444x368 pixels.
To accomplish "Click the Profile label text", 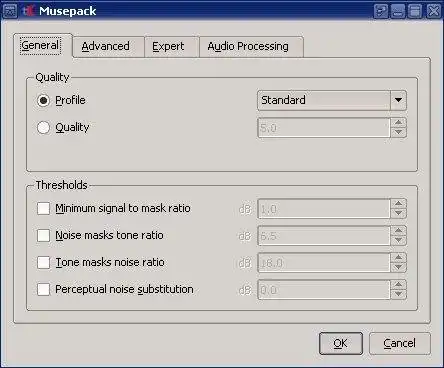I will (x=70, y=100).
